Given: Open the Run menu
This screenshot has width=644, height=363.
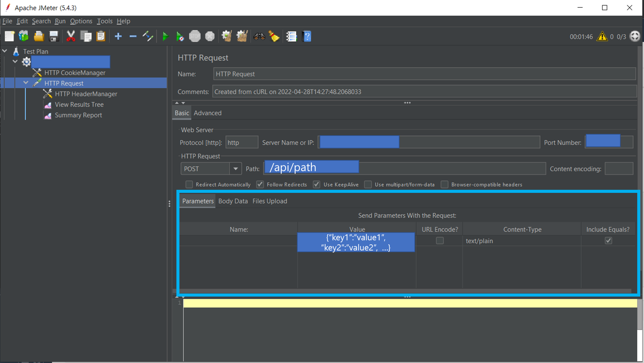Looking at the screenshot, I should (60, 21).
